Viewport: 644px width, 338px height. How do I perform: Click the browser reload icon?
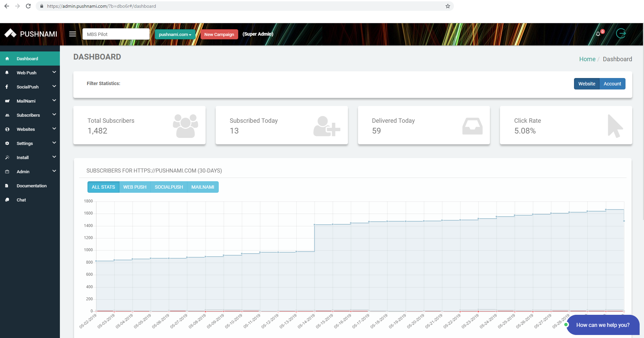(28, 6)
